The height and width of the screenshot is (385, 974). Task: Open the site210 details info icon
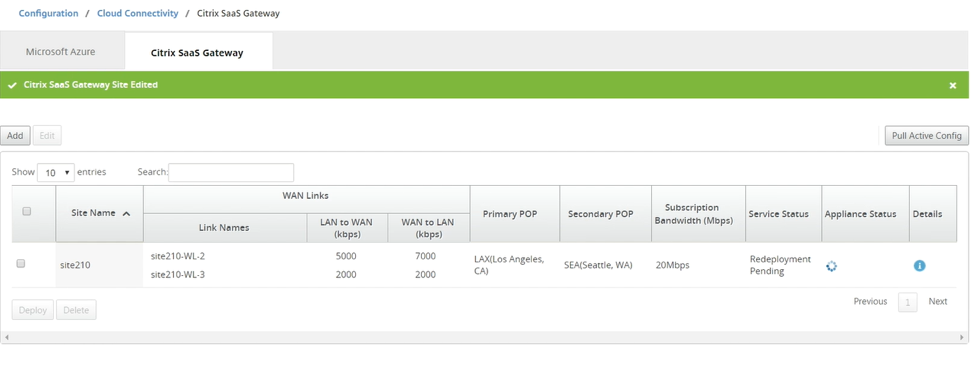coord(919,266)
